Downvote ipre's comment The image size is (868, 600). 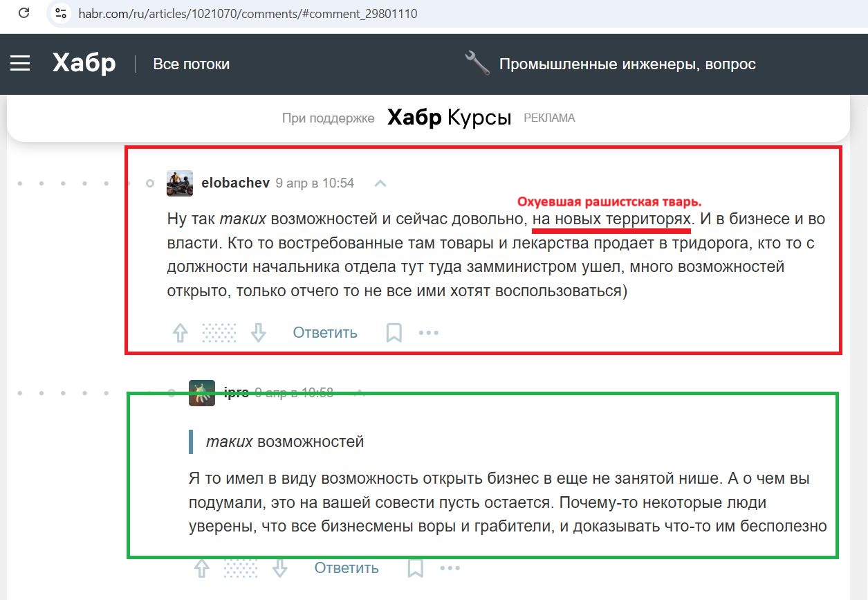pos(279,569)
